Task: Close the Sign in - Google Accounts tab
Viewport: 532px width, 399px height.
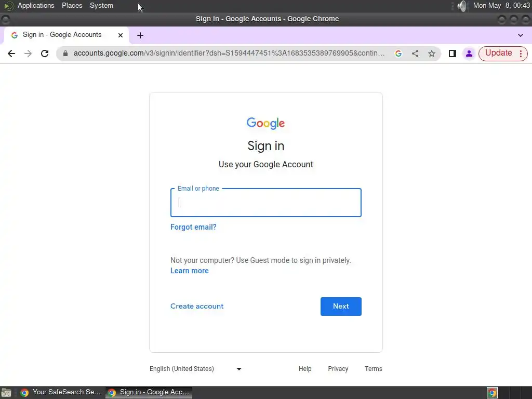Action: tap(121, 35)
